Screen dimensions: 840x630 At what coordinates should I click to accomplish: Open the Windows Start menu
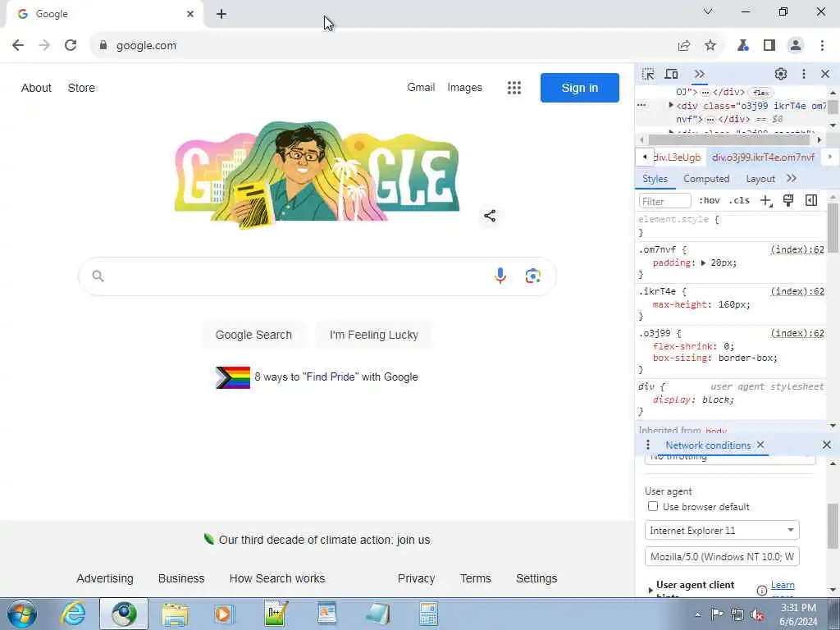point(22,614)
